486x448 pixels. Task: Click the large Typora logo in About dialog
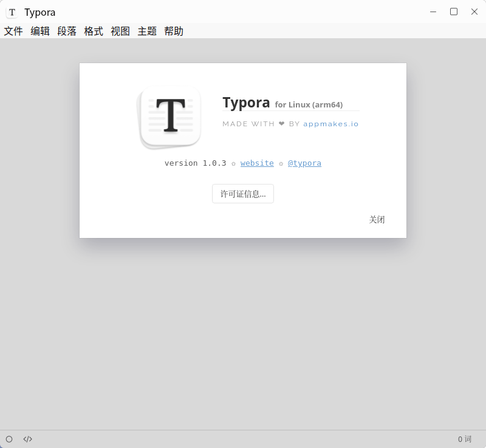[170, 117]
